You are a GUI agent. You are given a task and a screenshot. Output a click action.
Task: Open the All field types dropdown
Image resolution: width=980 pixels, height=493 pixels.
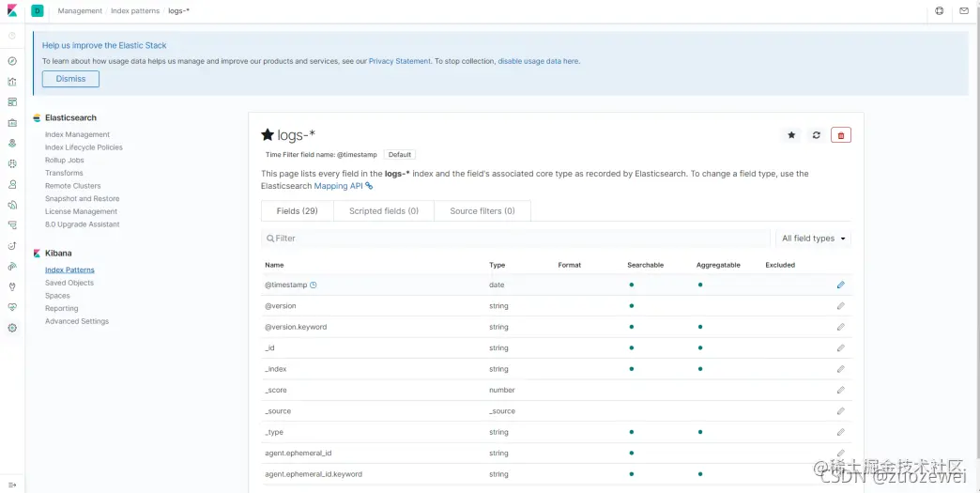click(x=813, y=239)
